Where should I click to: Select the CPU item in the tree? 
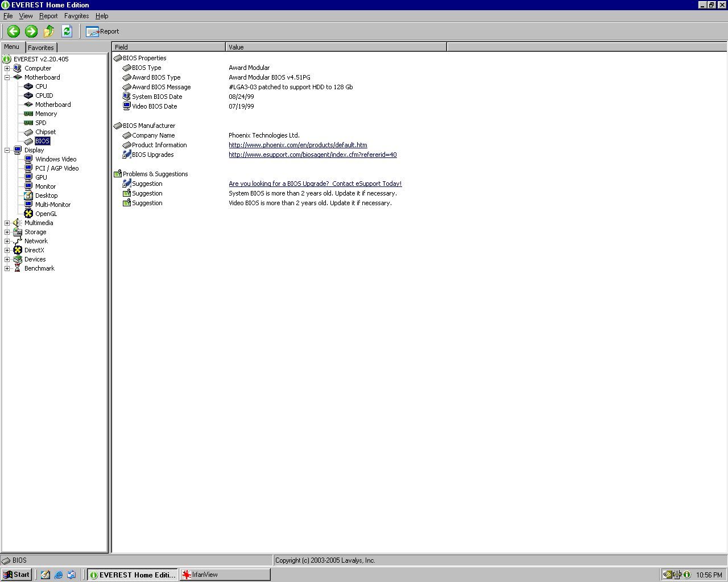(x=41, y=86)
